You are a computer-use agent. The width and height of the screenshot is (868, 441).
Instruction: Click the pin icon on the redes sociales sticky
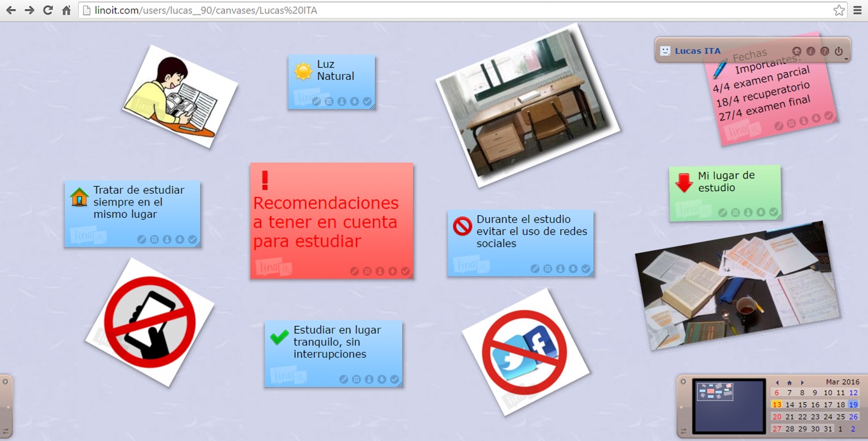560,269
